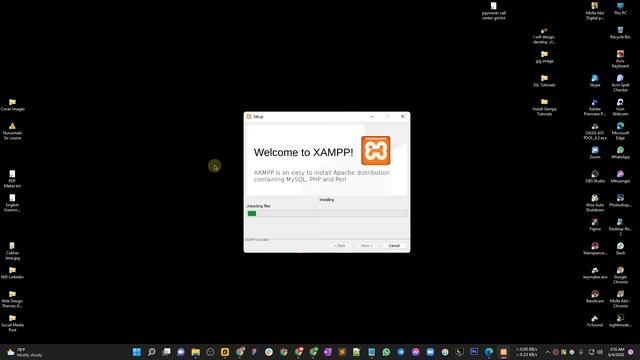Select the 'NID Linkedin' desktop folder
Screen dimensions: 640x360
point(12,272)
